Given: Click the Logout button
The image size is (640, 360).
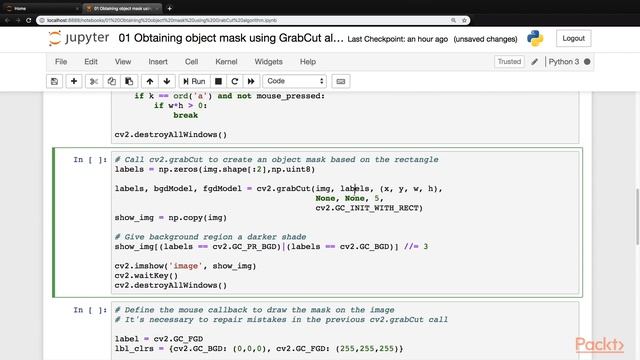Looking at the screenshot, I should click(x=573, y=38).
